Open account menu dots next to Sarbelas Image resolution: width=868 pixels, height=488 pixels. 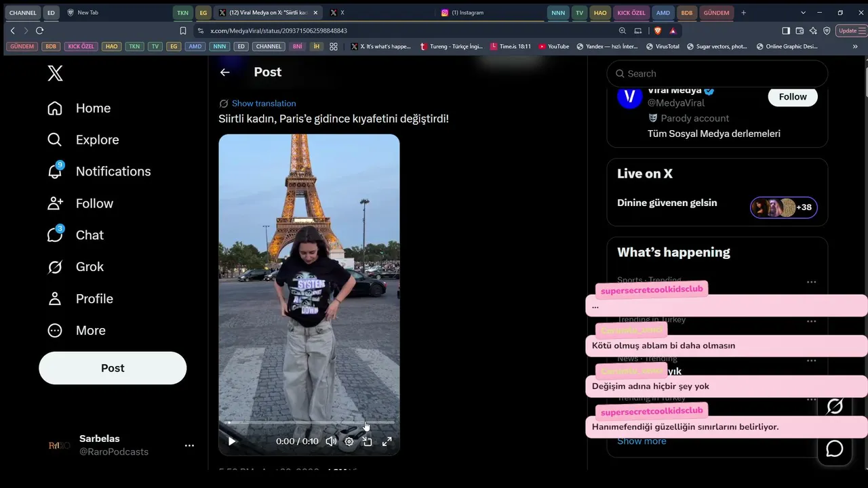coord(190,445)
